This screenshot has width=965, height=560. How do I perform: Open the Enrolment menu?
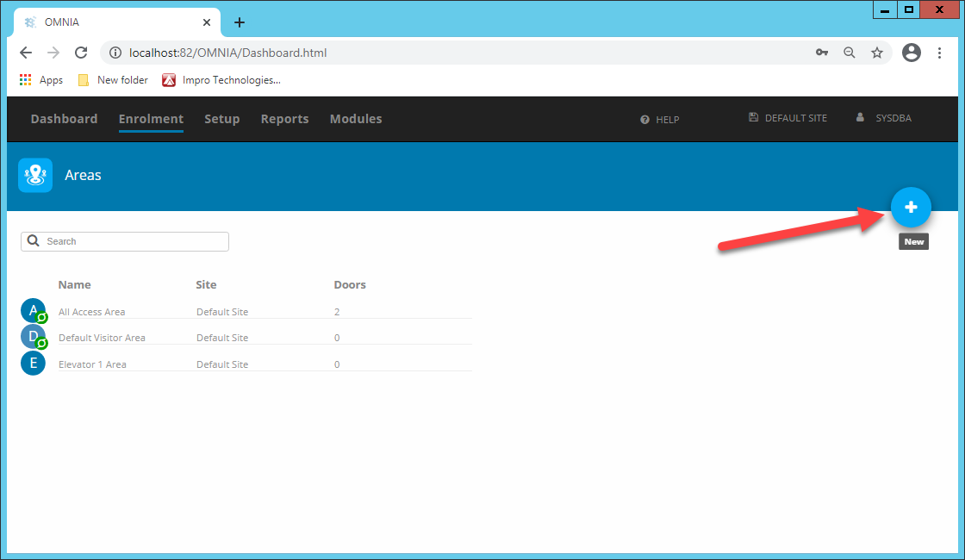[x=151, y=119]
